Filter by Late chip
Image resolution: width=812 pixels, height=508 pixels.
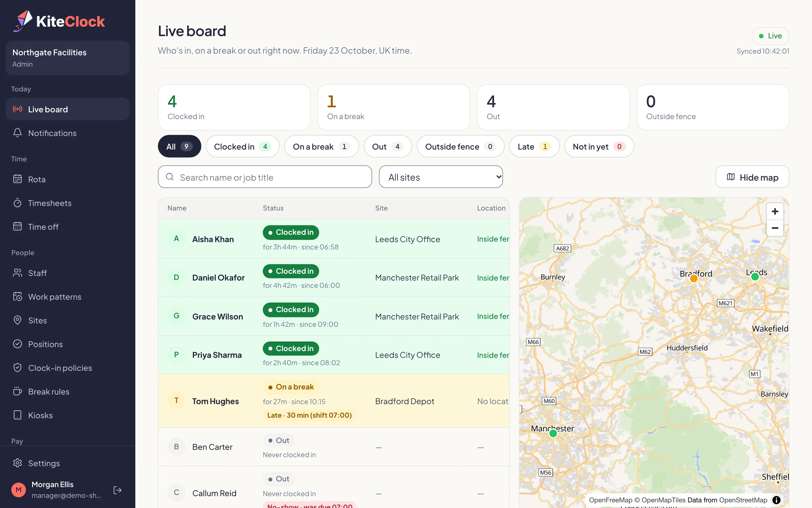pyautogui.click(x=535, y=146)
